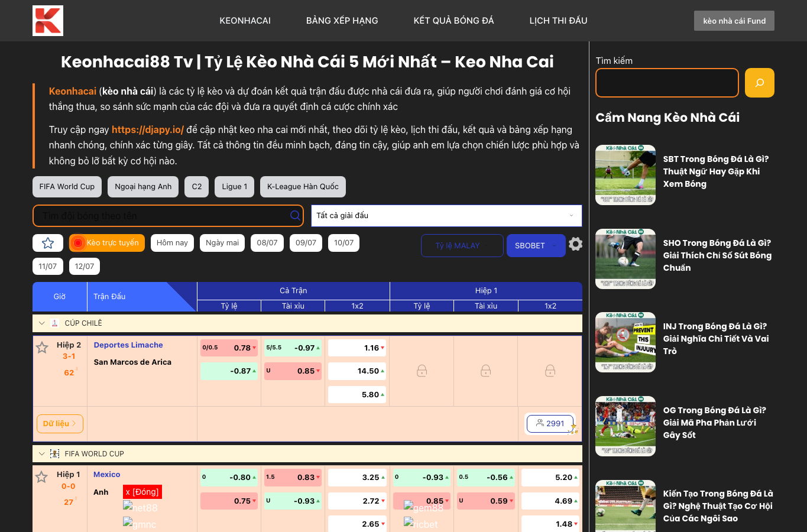807x532 pixels.
Task: Follow the https://djapy.io/ link
Action: tap(148, 129)
